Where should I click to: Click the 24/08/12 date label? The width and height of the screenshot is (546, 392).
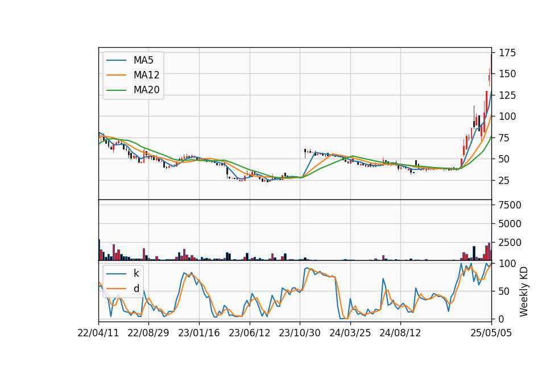point(400,333)
